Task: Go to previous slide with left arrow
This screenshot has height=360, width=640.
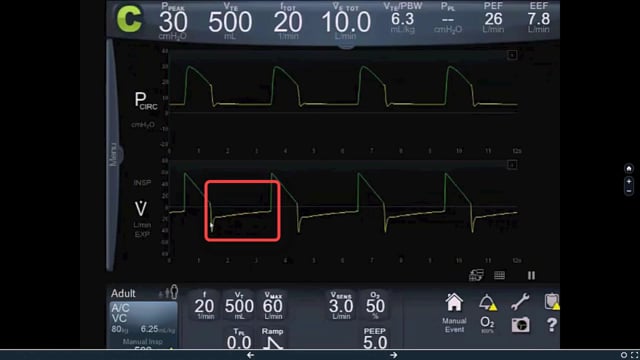Action: click(250, 355)
